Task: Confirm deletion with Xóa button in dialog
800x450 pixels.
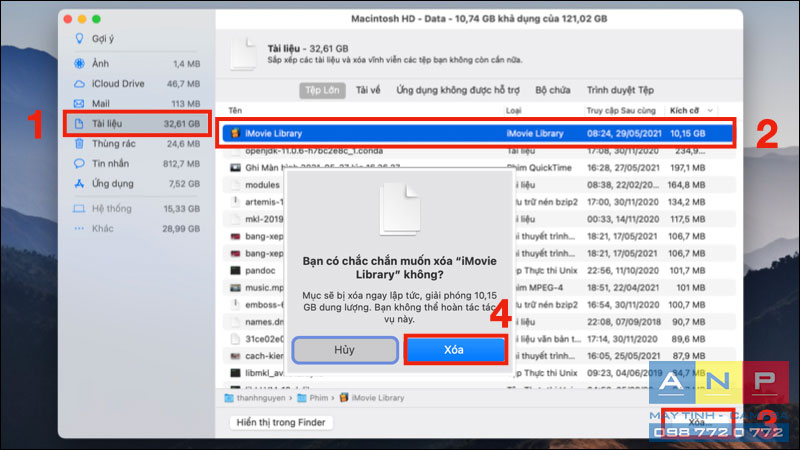Action: click(454, 350)
